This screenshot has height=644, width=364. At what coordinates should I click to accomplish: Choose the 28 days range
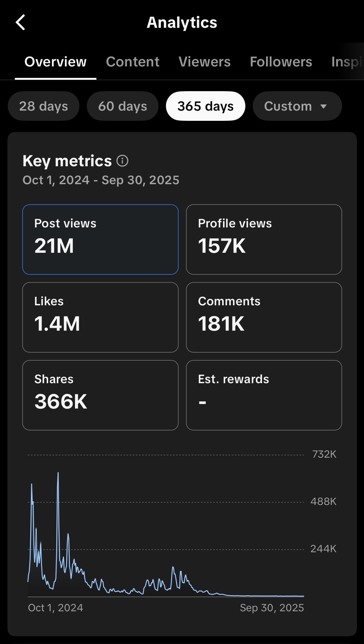(44, 106)
